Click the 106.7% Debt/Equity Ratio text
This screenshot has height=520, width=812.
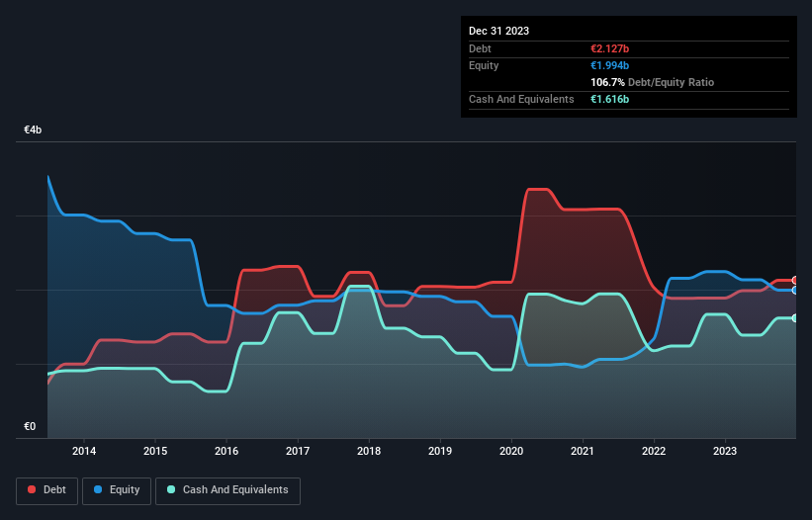pos(652,82)
